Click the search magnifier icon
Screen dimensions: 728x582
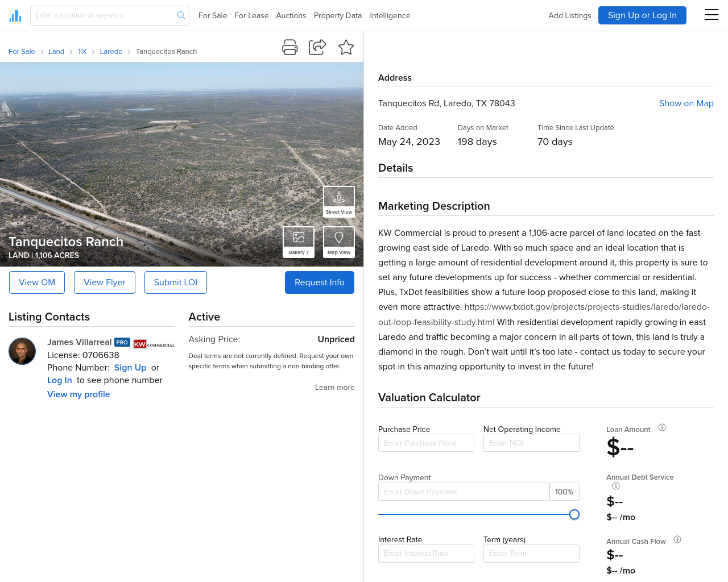click(181, 15)
